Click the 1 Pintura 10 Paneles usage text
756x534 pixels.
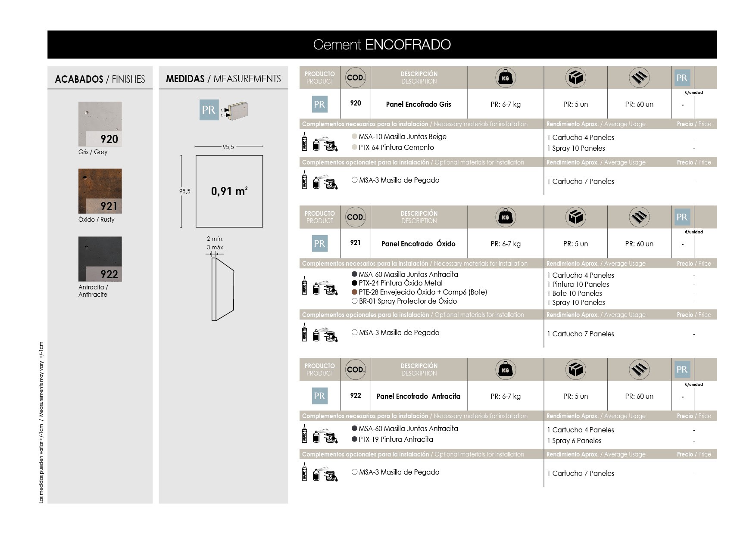click(x=578, y=284)
